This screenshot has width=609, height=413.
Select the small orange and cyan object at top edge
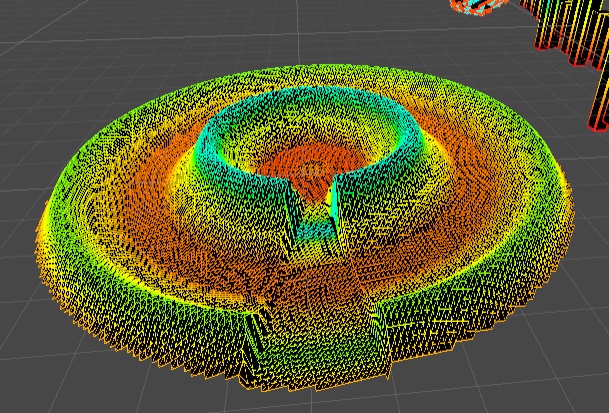pyautogui.click(x=478, y=7)
